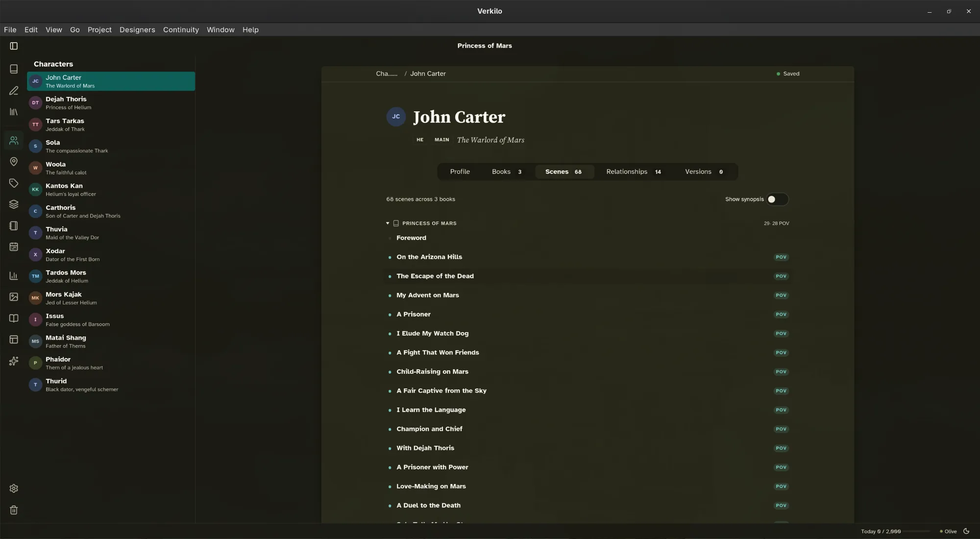Switch to the Profile tab

click(x=460, y=172)
